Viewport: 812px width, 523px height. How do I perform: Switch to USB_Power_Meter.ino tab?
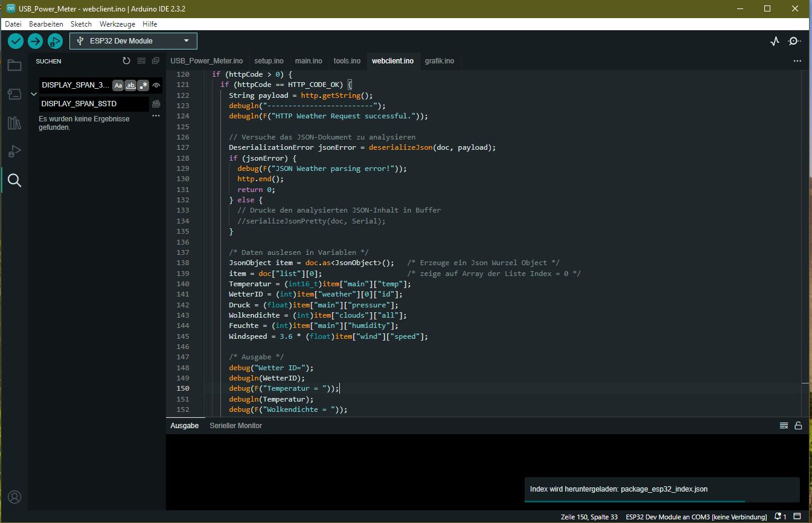pos(206,61)
